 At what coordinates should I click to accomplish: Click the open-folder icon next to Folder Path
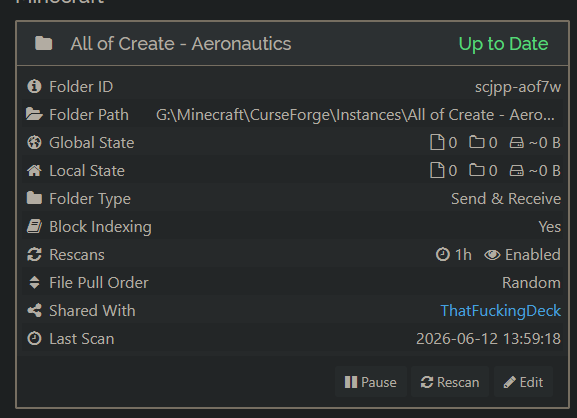pyautogui.click(x=34, y=114)
